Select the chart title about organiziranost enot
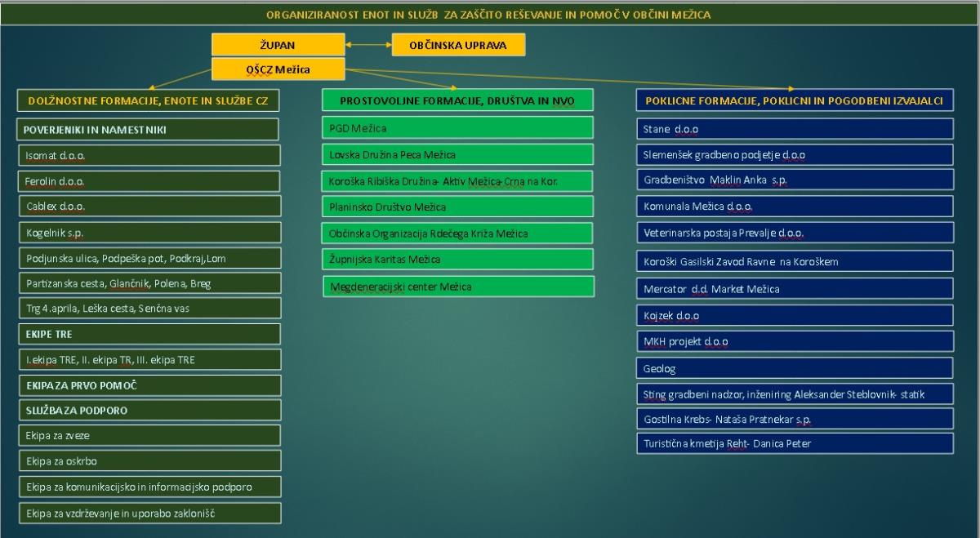Screen dimensions: 980x538 click(488, 15)
